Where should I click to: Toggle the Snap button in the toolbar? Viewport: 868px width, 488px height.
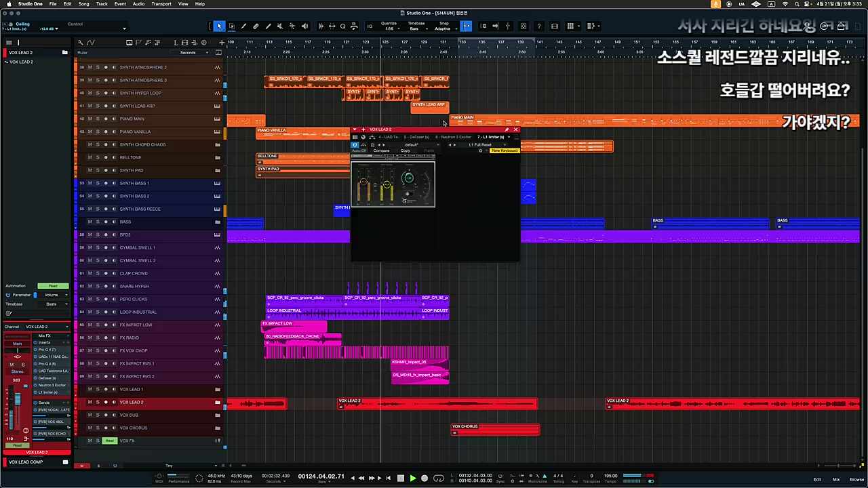click(x=467, y=26)
